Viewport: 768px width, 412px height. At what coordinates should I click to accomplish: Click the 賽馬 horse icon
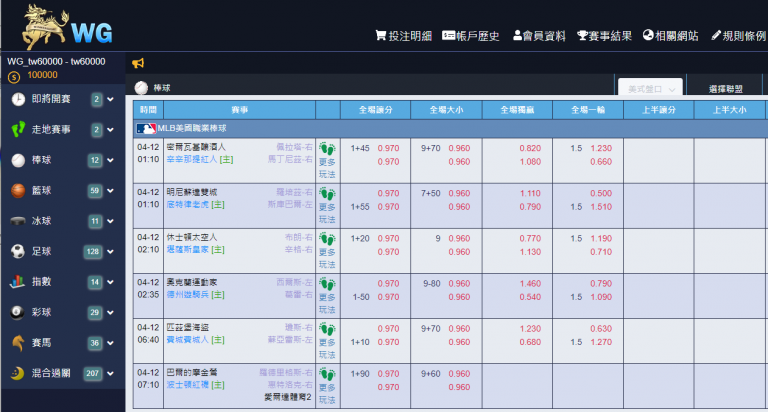(19, 343)
